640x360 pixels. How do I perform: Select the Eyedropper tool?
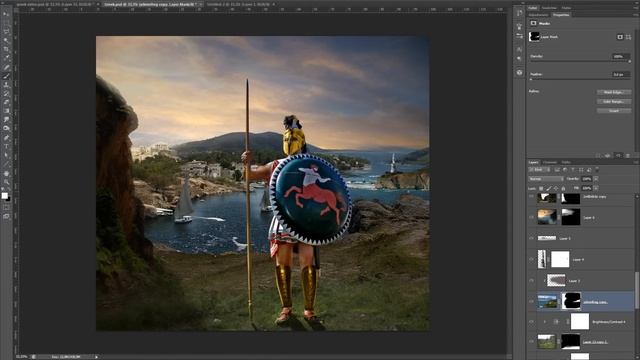6,58
